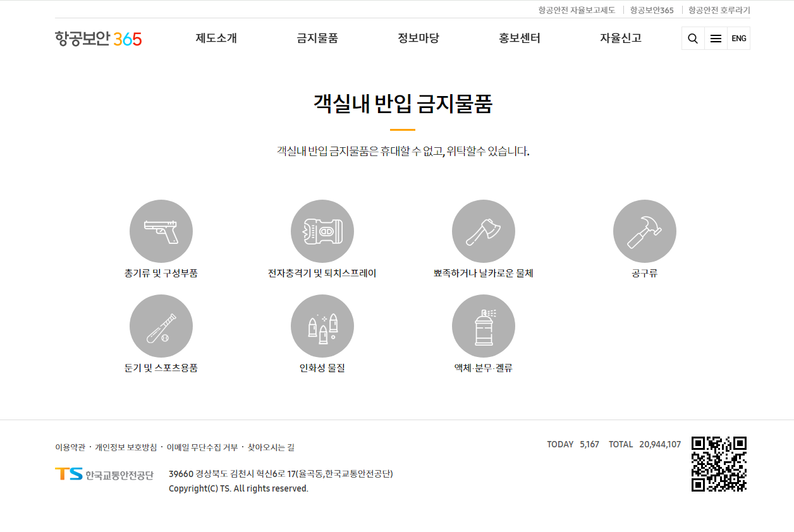Screen dimensions: 794x532
Task: Open the 금지물품 menu
Action: click(x=317, y=38)
